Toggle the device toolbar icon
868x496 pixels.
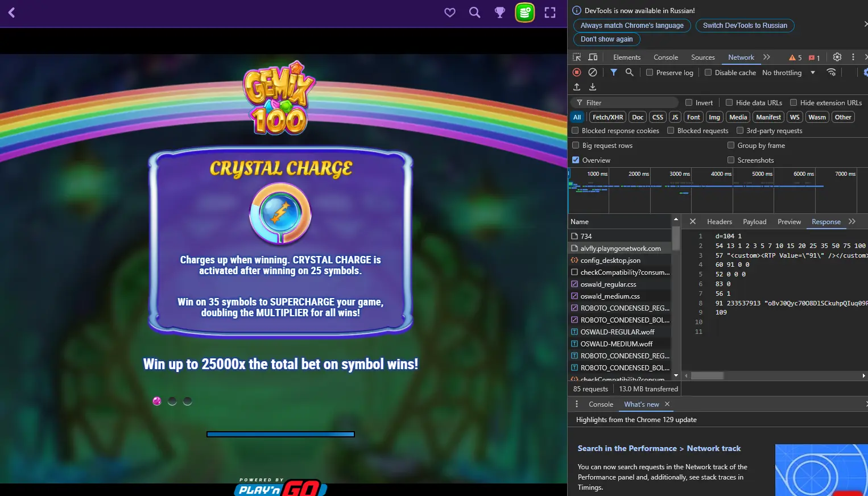(593, 57)
